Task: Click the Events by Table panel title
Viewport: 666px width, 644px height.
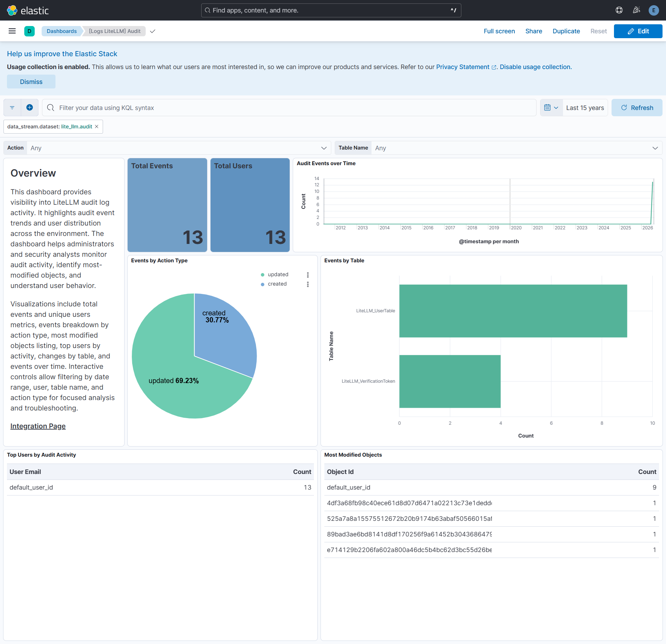Action: [344, 261]
